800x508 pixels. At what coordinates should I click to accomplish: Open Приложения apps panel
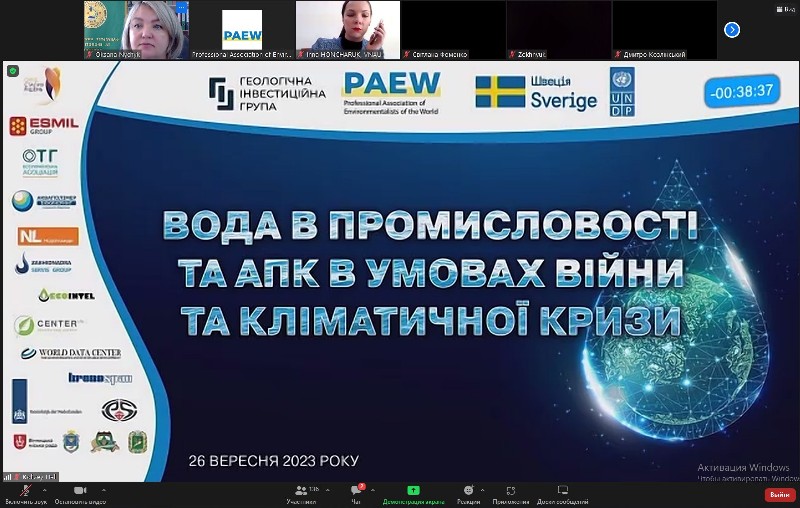pos(511,494)
